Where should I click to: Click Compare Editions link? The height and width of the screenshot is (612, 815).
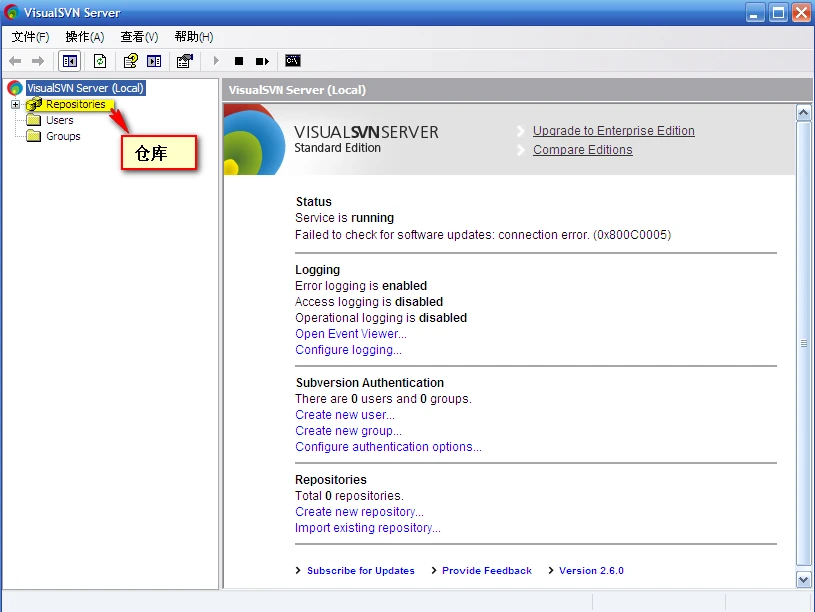pos(583,150)
